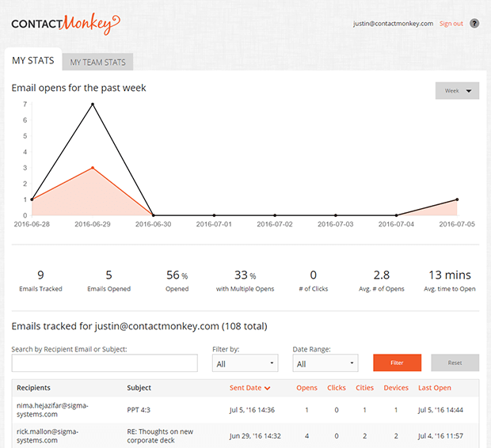
Task: Open the Week range dropdown
Action: (x=457, y=91)
